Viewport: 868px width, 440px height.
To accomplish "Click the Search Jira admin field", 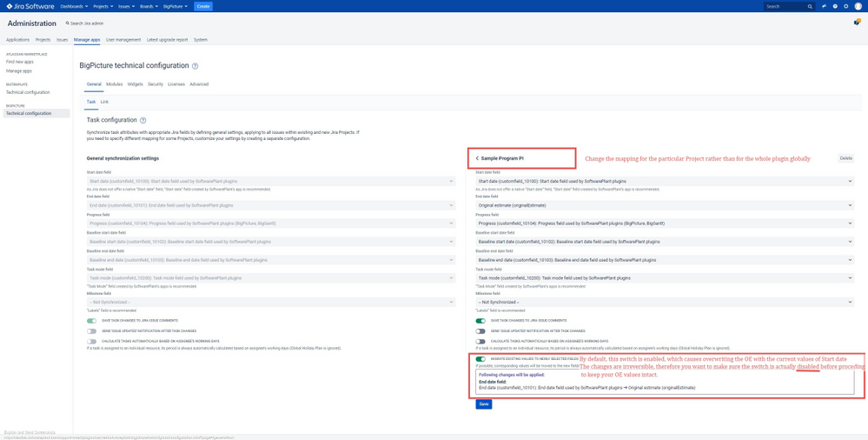I will pos(84,23).
